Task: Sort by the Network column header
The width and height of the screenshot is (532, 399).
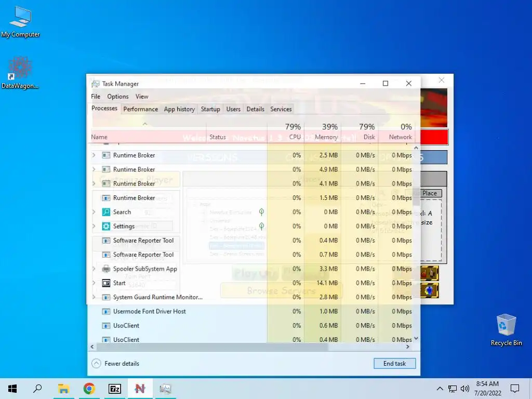Action: [x=396, y=131]
